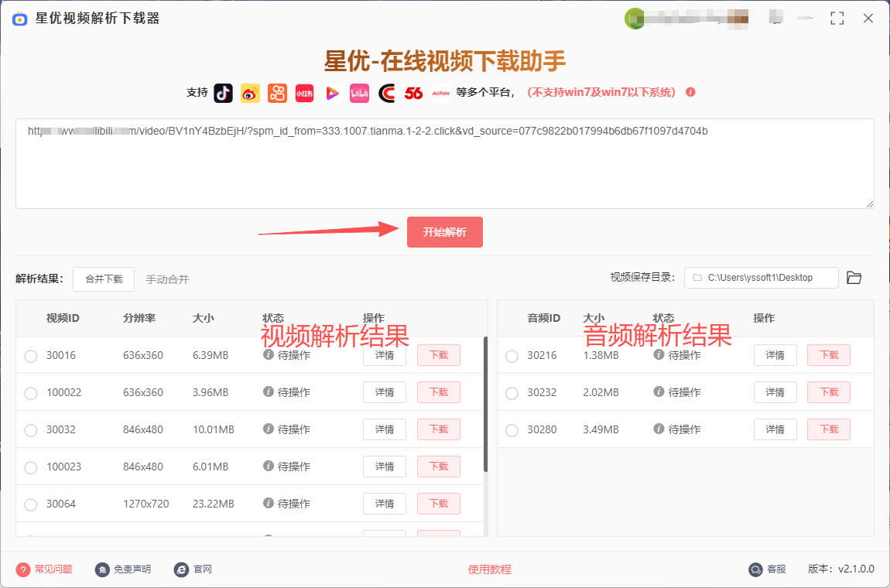
Task: Open 详情 details for video 30032
Action: click(385, 429)
